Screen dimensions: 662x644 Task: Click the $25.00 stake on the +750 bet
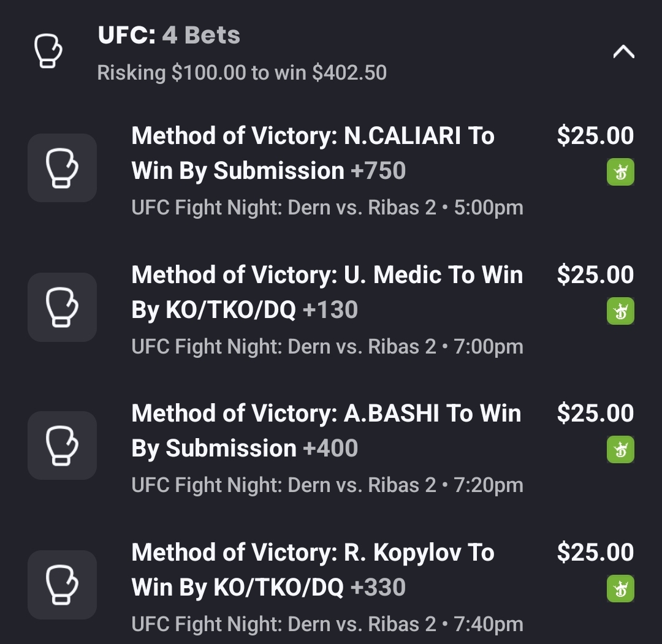[x=595, y=136]
